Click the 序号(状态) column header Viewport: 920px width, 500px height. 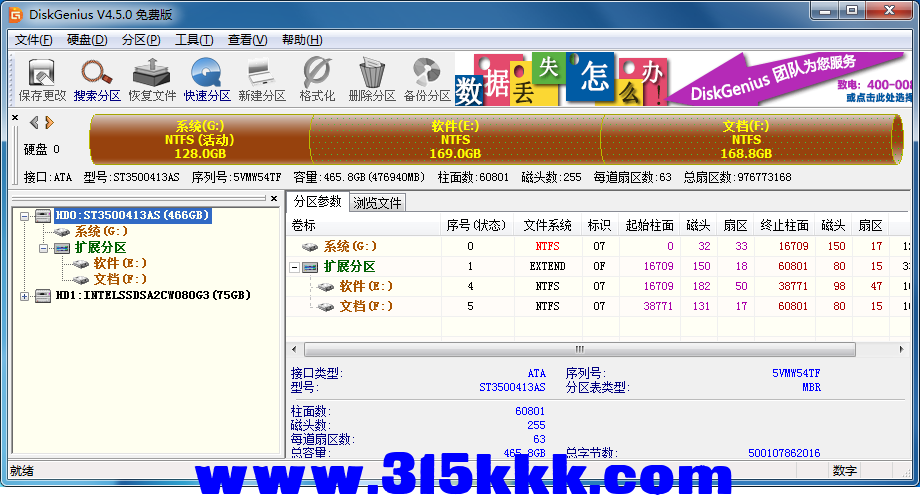(x=476, y=225)
